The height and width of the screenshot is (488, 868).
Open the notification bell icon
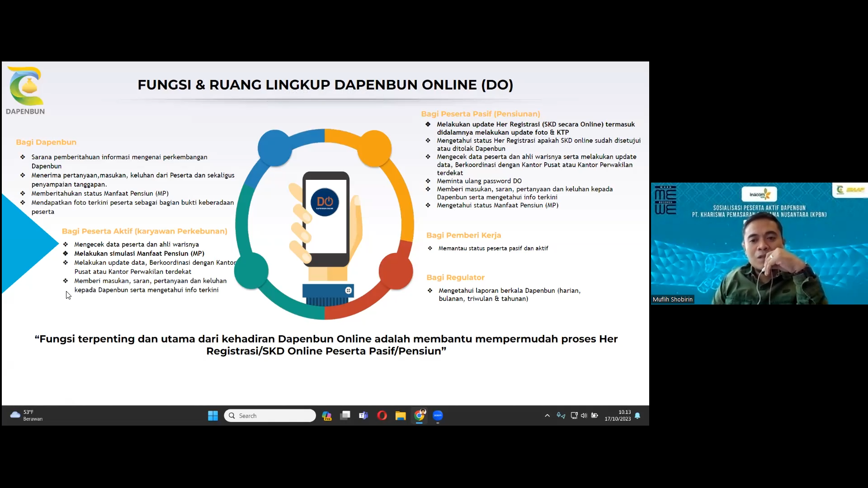pyautogui.click(x=637, y=416)
